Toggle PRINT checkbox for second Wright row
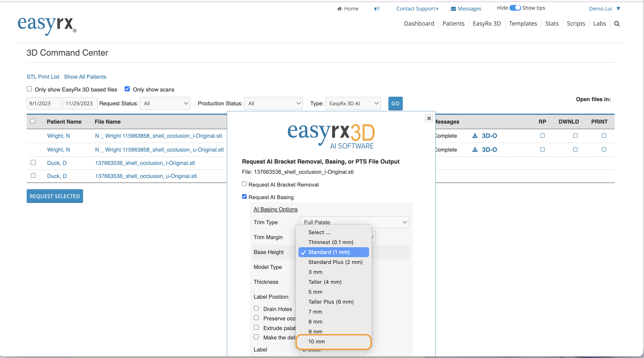 pos(604,149)
